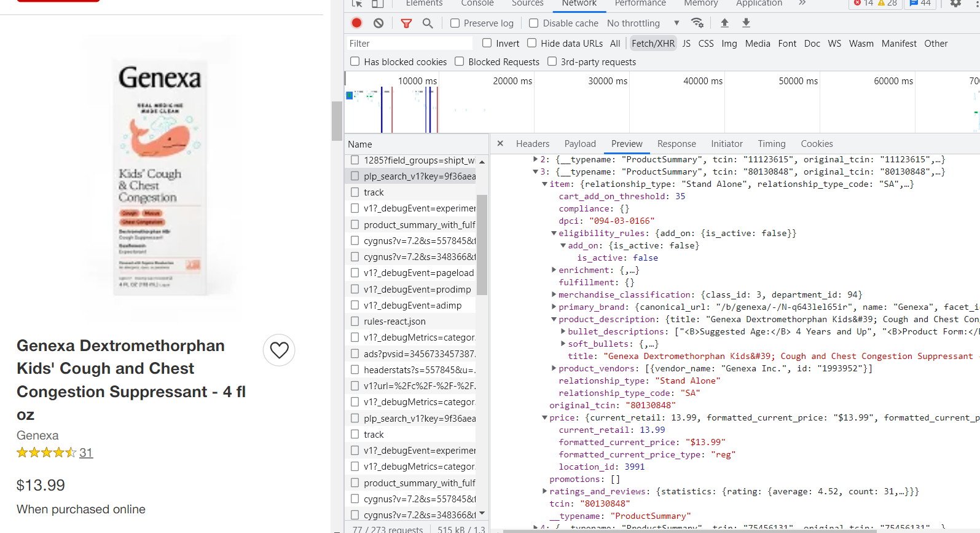Viewport: 980px width, 533px height.
Task: Switch to Payload tab
Action: 580,144
